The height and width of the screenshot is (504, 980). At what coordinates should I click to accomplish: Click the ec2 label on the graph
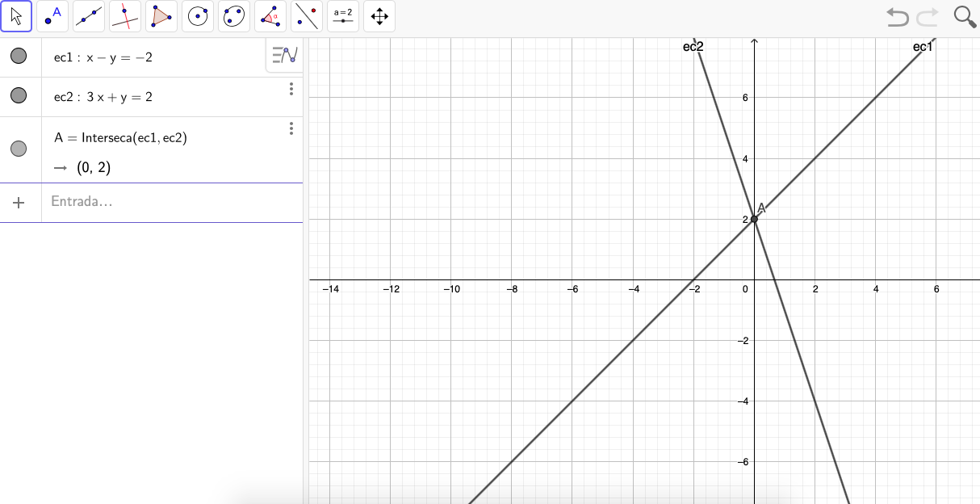pyautogui.click(x=693, y=47)
